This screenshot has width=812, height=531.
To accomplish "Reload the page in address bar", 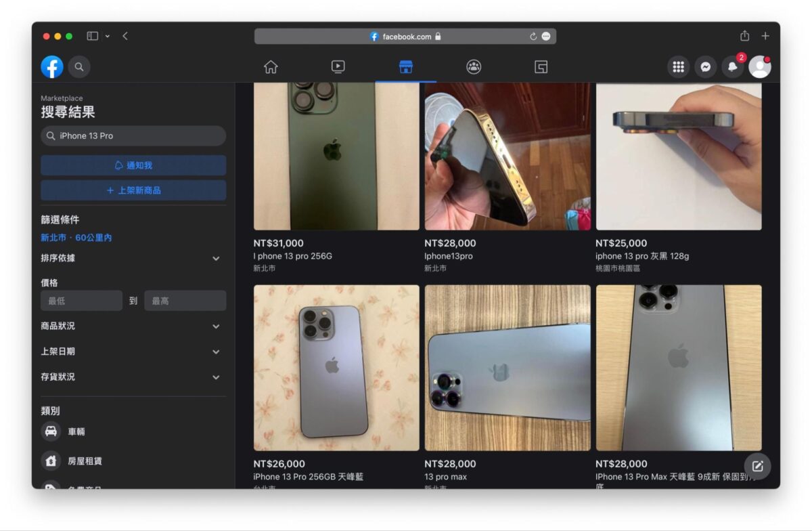I will 533,37.
